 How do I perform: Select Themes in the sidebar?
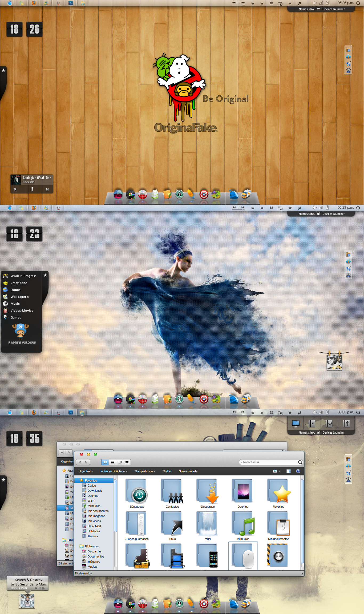(92, 536)
